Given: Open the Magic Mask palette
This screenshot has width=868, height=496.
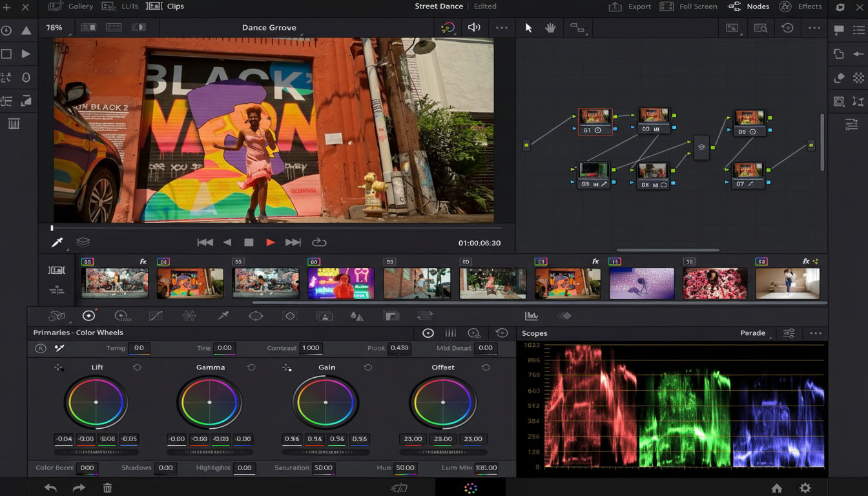Looking at the screenshot, I should click(324, 316).
